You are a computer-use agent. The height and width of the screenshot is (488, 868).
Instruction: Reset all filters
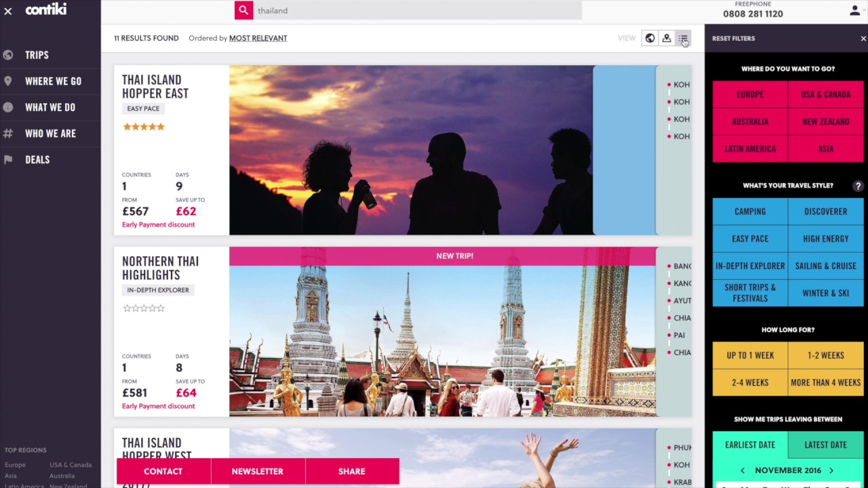point(733,39)
